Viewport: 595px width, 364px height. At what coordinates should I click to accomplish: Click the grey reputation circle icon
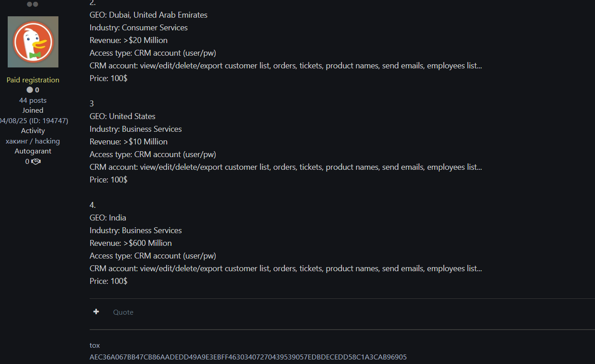click(x=29, y=90)
